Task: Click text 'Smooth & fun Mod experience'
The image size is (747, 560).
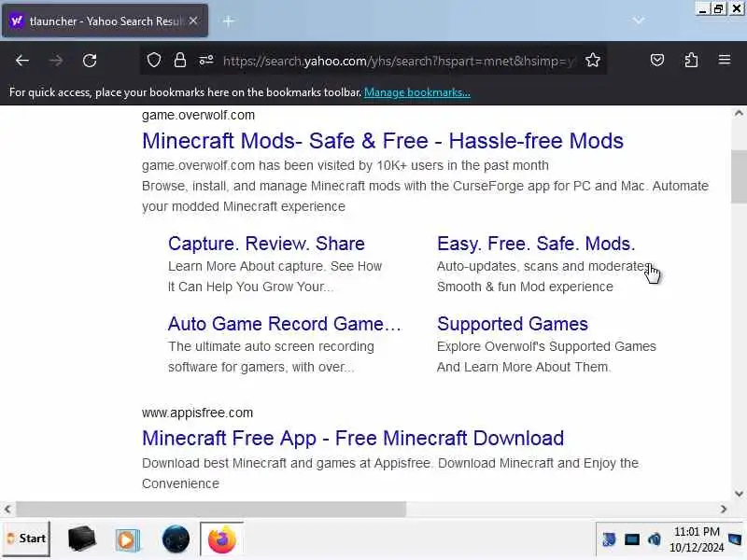Action: pos(525,287)
